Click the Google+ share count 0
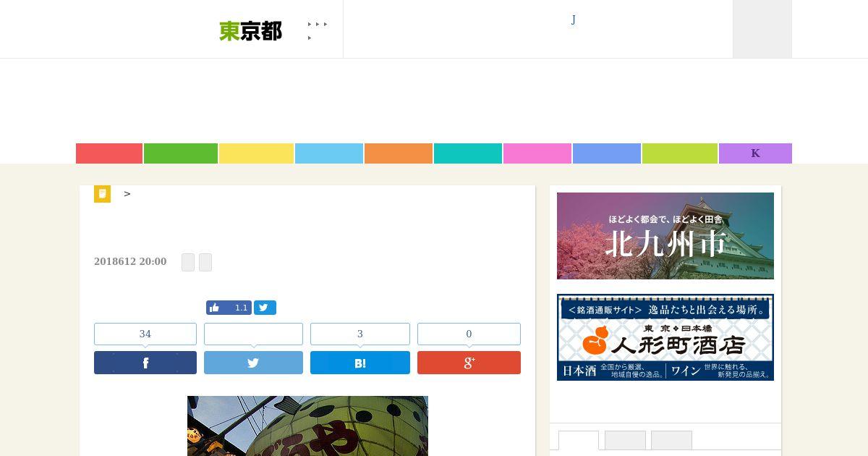 click(x=469, y=334)
